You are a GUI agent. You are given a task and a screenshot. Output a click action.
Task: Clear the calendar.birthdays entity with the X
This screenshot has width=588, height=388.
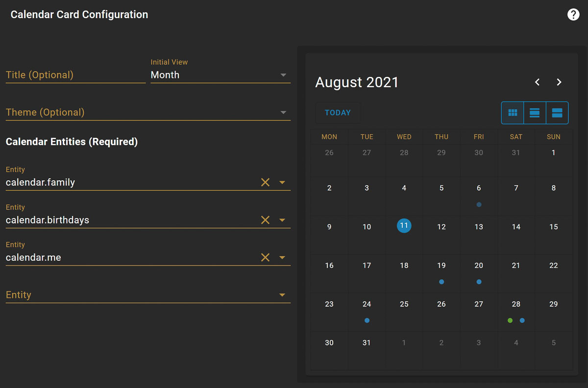pos(265,219)
